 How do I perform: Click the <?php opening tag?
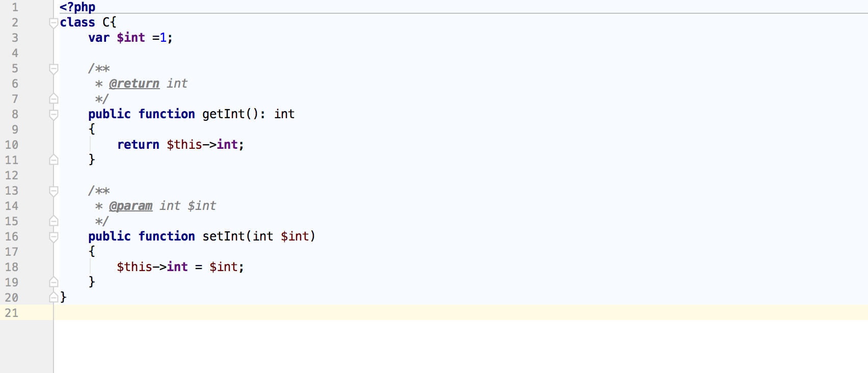(x=77, y=7)
